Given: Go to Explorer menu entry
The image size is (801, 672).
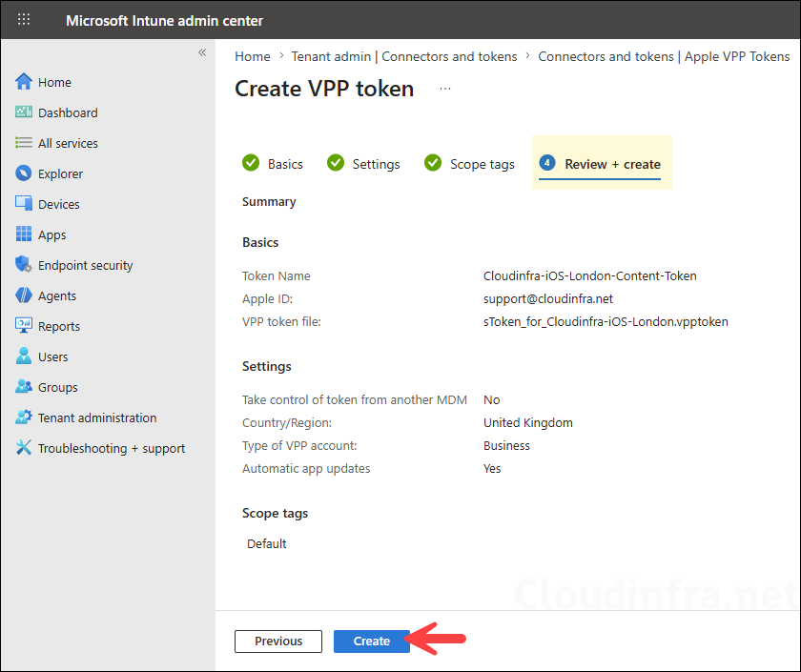Looking at the screenshot, I should 60,174.
